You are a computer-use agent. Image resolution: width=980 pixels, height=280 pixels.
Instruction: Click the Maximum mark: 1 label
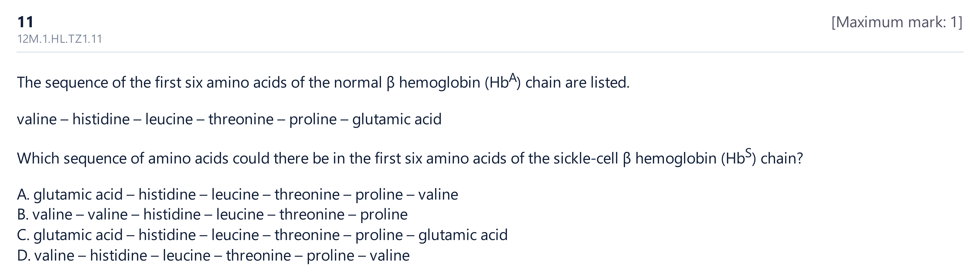(897, 22)
